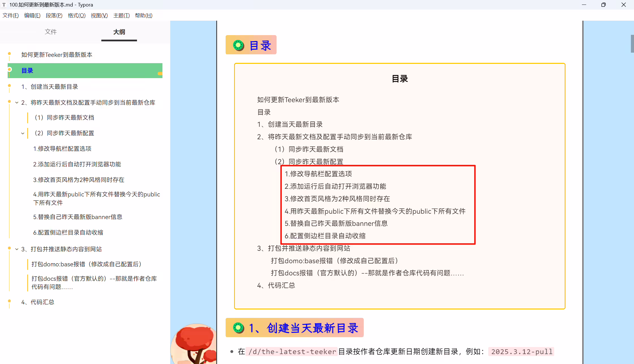The image size is (634, 364).
Task: Collapse the 2、将昨天最新文档 outline section
Action: [x=17, y=102]
